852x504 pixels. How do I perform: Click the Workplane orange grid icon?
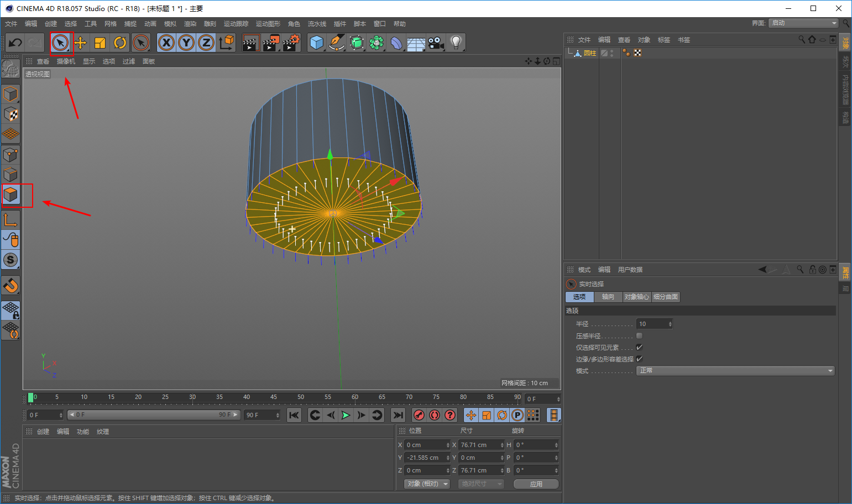11,134
